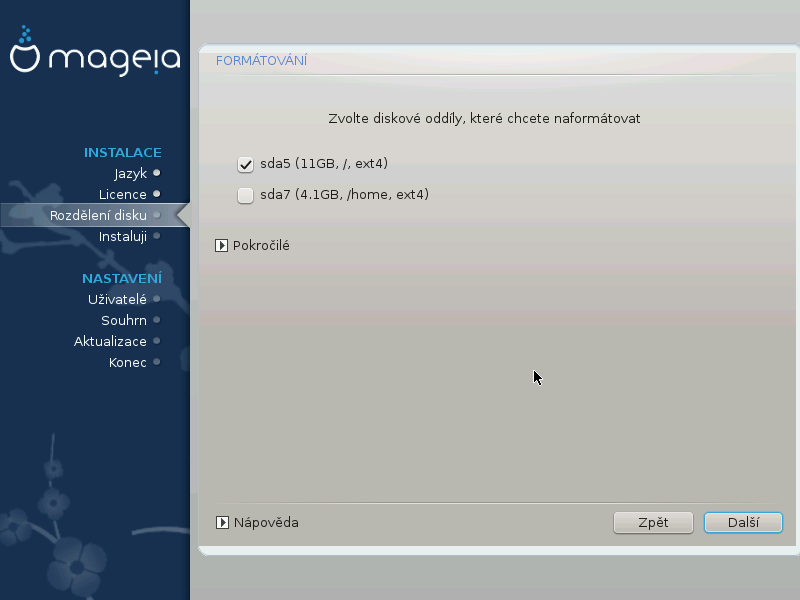Click the bullet dot beside Uživatelé
800x600 pixels.
157,299
